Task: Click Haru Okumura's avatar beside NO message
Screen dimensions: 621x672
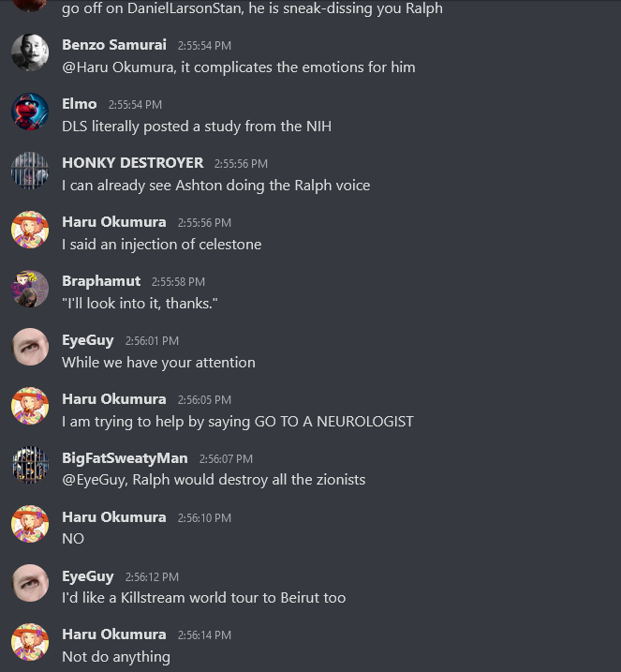Action: [x=30, y=524]
